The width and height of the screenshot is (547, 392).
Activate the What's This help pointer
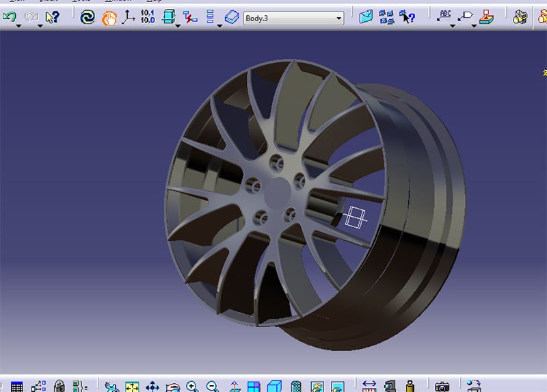[x=53, y=16]
